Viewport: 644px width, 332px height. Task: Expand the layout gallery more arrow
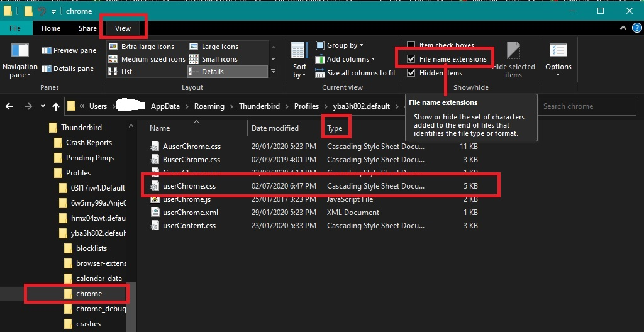[x=273, y=72]
